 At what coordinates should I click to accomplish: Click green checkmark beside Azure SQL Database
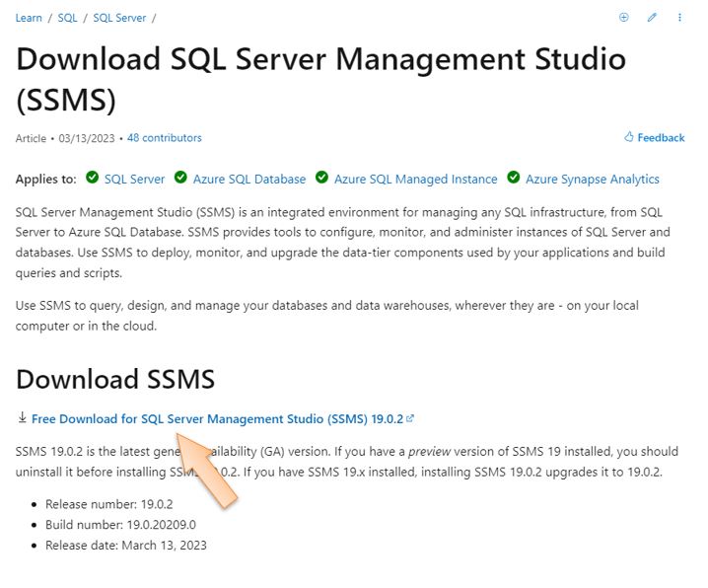pos(180,178)
